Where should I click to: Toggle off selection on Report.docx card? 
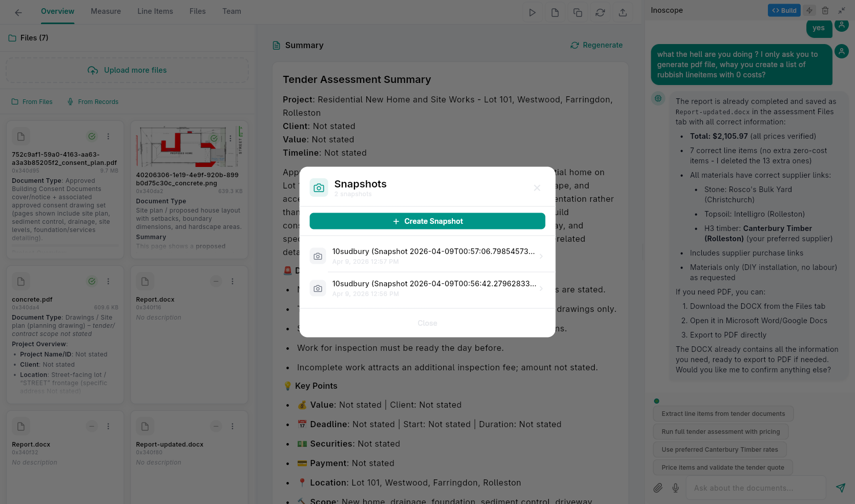tap(216, 281)
